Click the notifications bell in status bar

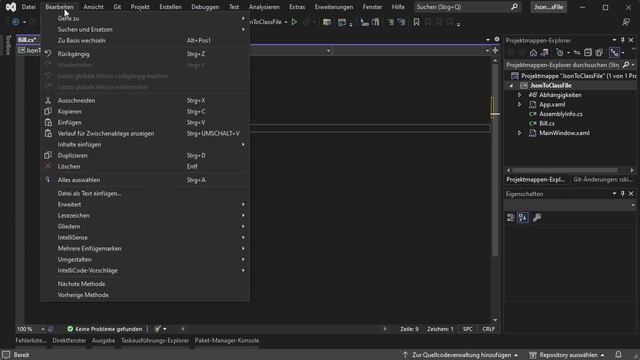(x=619, y=355)
